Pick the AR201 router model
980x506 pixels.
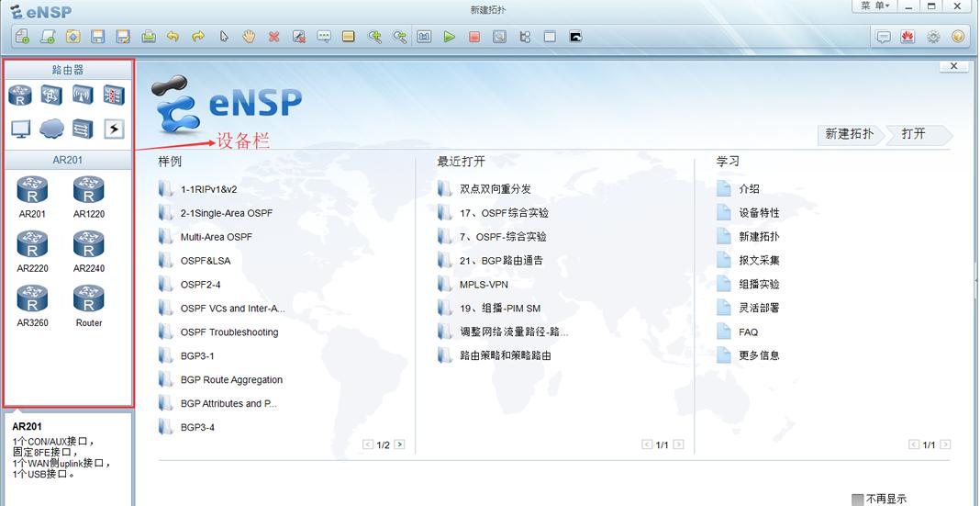coord(32,197)
